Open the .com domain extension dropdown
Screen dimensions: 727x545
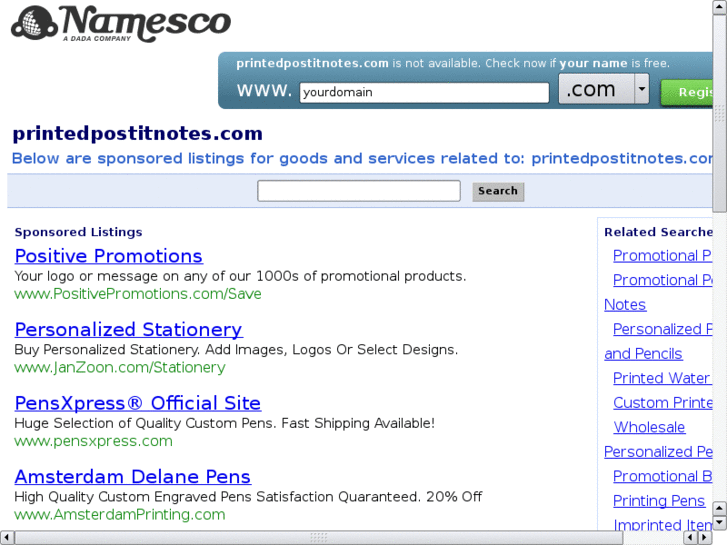[x=603, y=89]
